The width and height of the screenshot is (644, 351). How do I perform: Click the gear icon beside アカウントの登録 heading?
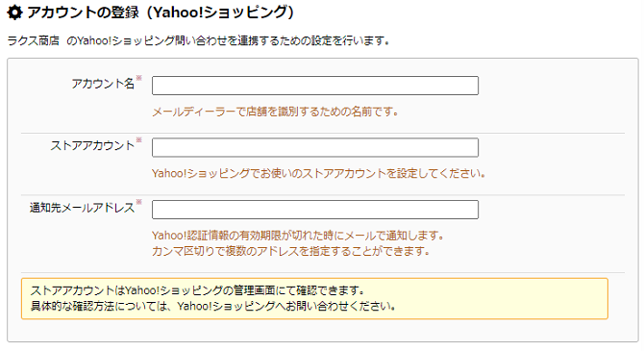[x=14, y=13]
